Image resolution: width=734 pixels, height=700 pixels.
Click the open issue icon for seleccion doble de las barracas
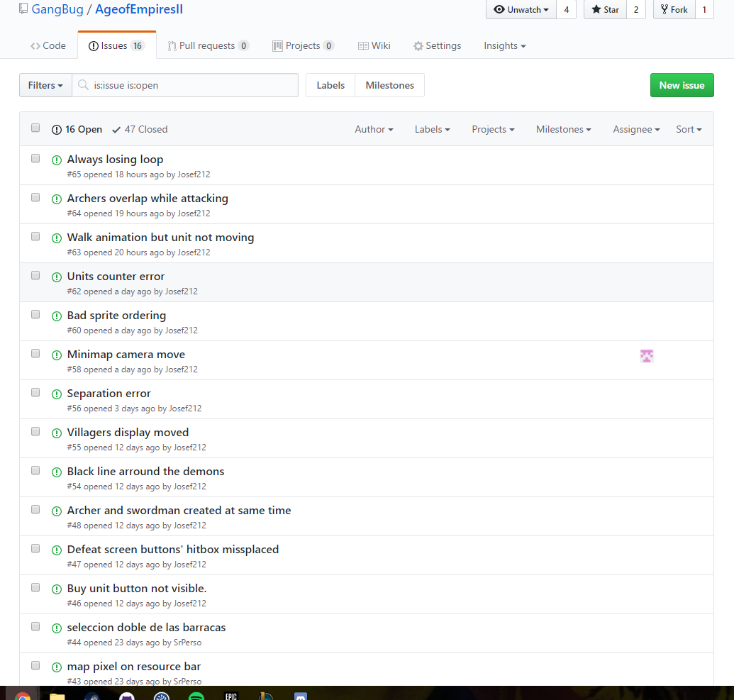[x=57, y=628]
